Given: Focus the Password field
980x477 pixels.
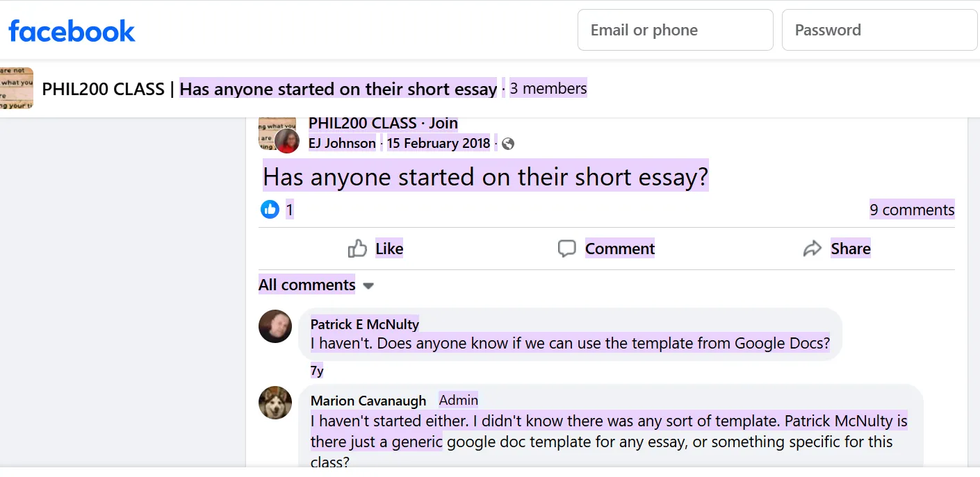Looking at the screenshot, I should point(879,30).
